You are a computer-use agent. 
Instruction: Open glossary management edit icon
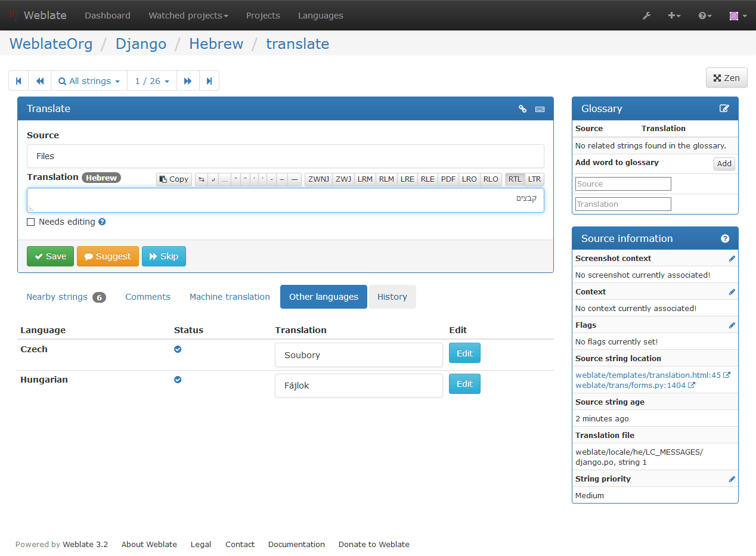724,108
